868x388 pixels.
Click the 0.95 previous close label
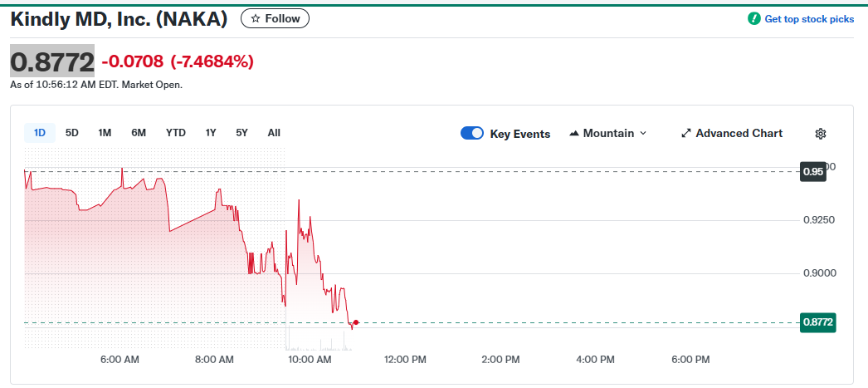813,172
